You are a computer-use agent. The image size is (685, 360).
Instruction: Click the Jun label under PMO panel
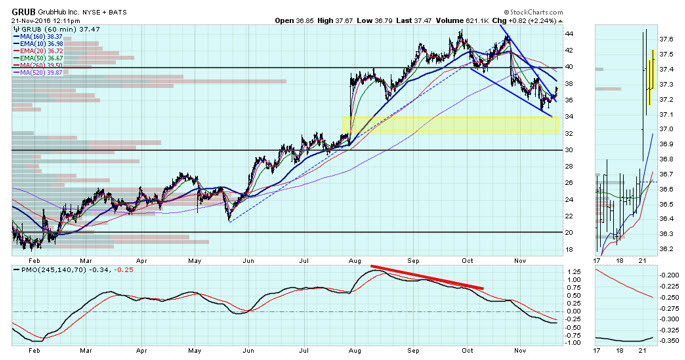coord(248,351)
